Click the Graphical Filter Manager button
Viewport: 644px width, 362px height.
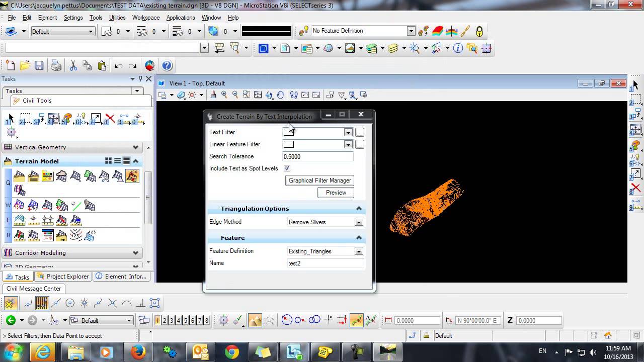[319, 180]
